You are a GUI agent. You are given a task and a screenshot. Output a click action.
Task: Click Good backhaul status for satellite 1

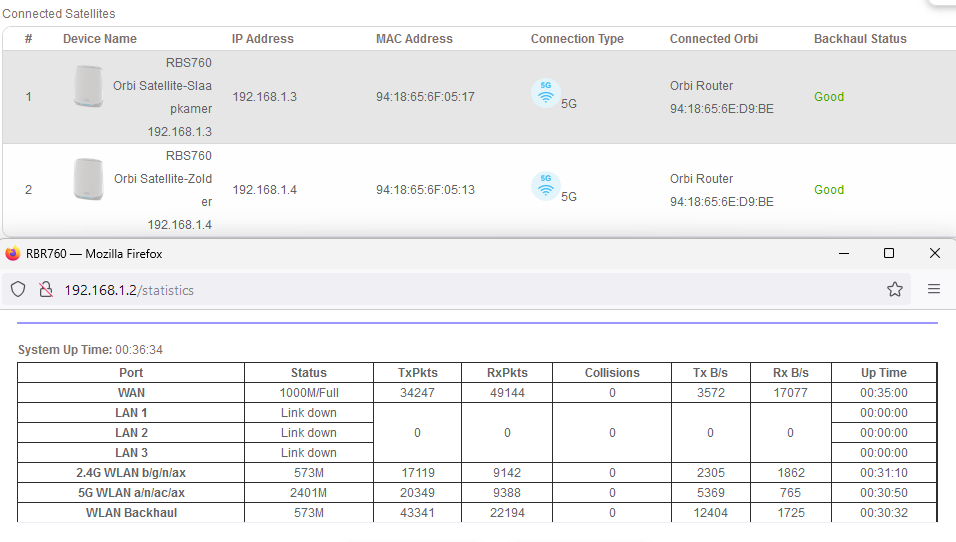[829, 97]
